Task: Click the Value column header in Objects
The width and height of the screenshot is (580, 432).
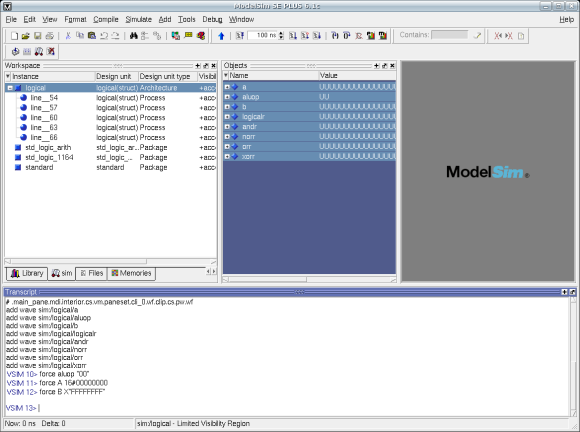Action: pyautogui.click(x=357, y=75)
